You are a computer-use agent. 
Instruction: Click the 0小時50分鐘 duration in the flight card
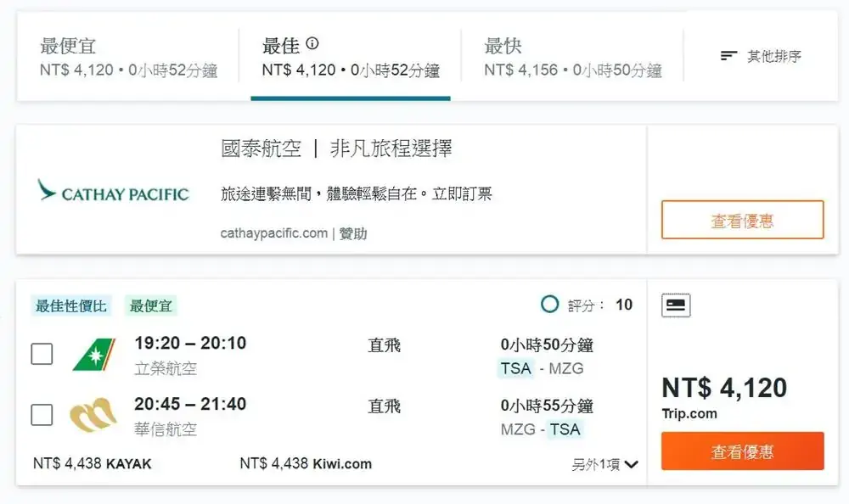coord(547,344)
